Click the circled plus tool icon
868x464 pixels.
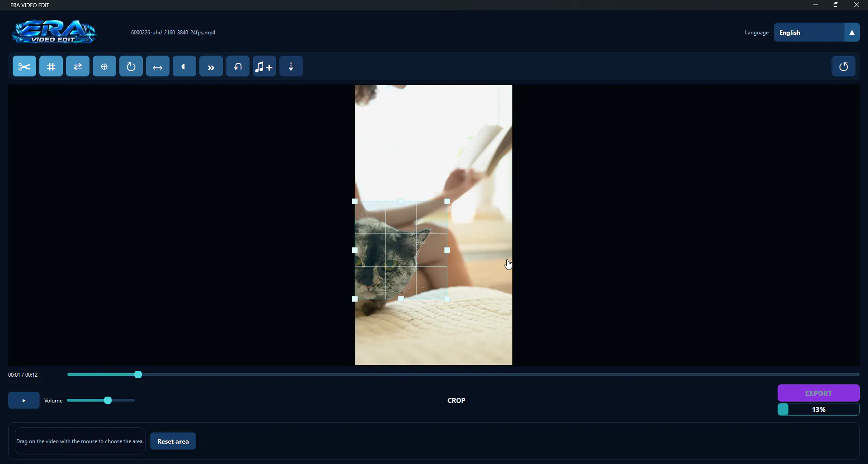[x=104, y=66]
